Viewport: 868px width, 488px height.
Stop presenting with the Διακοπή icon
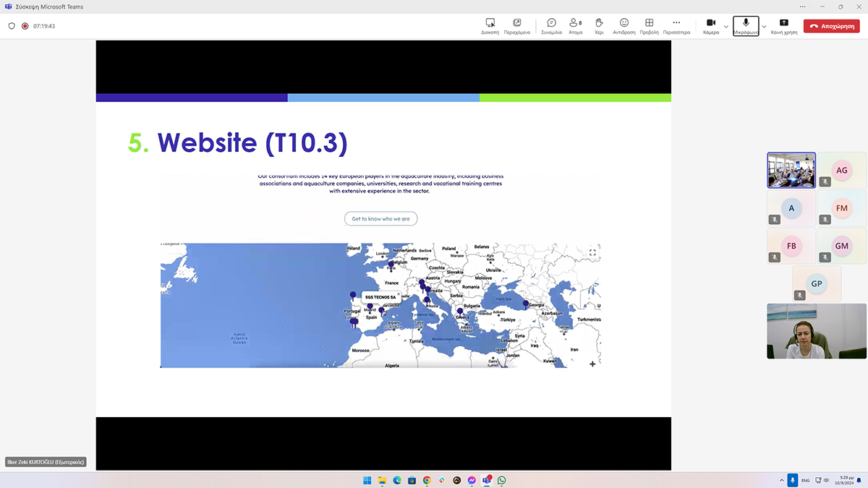[x=490, y=26]
